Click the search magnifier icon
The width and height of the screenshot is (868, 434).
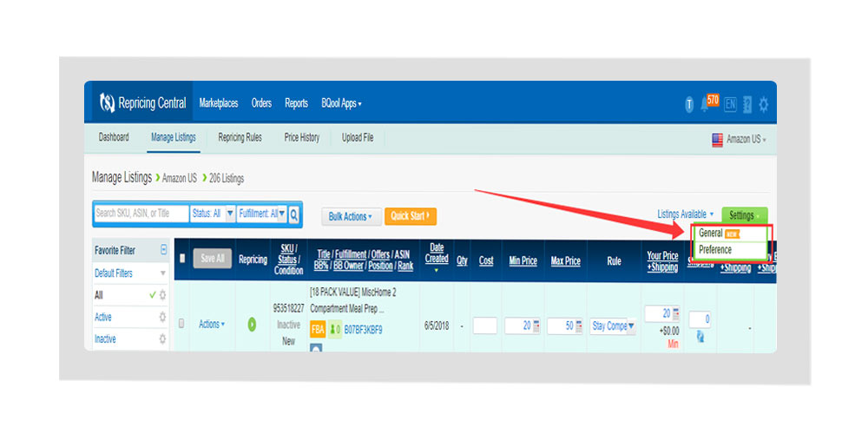294,214
